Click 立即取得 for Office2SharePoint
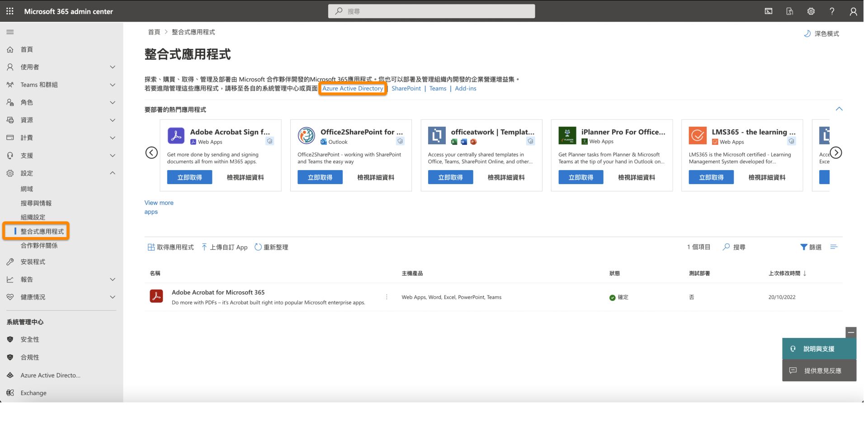Viewport: 868px width, 442px height. [320, 177]
